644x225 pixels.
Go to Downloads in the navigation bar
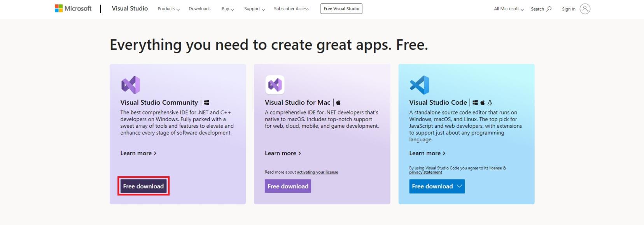coord(199,9)
